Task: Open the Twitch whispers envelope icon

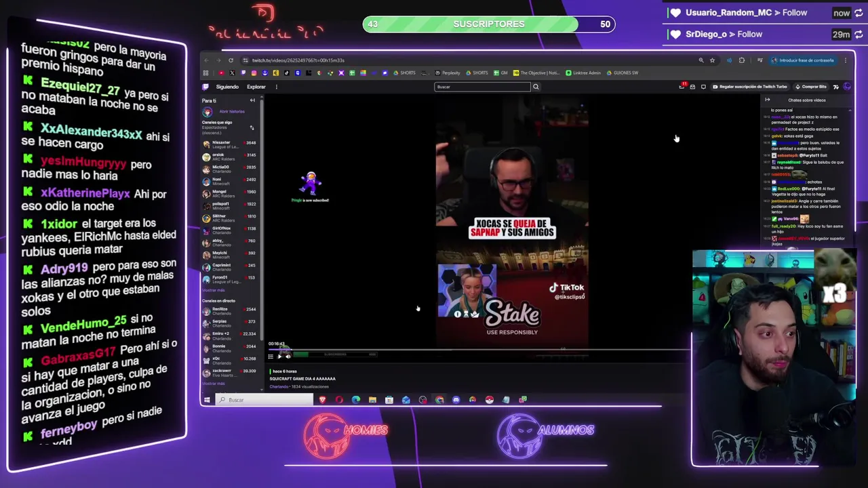Action: pyautogui.click(x=692, y=87)
